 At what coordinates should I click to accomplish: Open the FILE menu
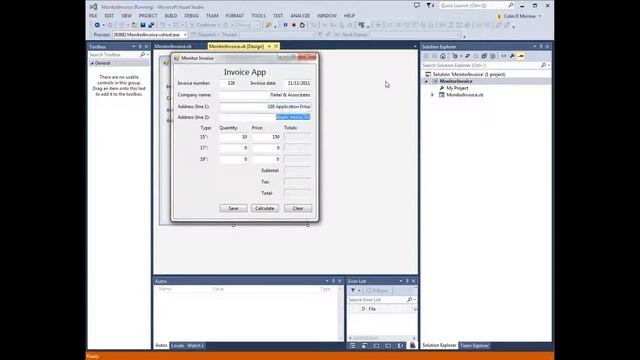point(93,16)
